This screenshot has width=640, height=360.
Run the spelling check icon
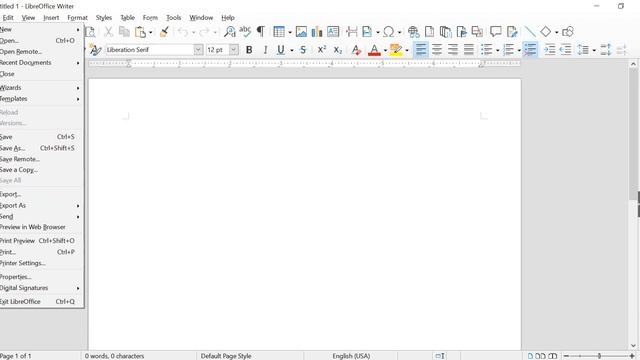coord(245,32)
